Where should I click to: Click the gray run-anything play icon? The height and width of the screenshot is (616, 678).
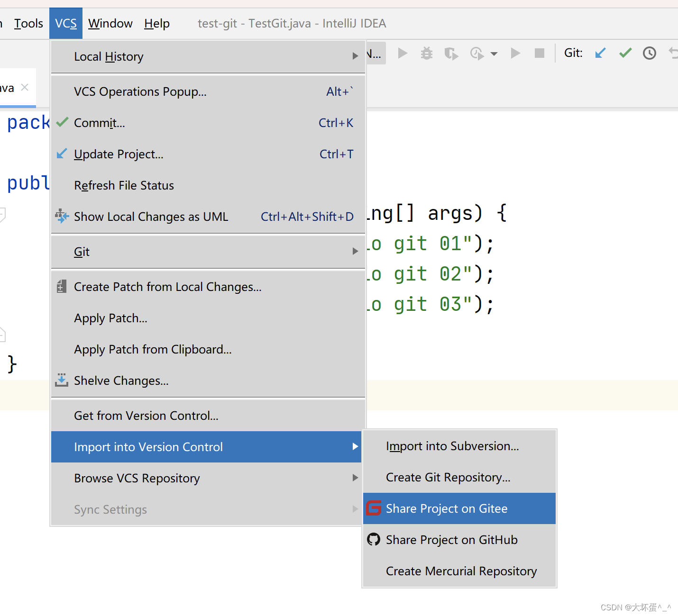coord(515,53)
